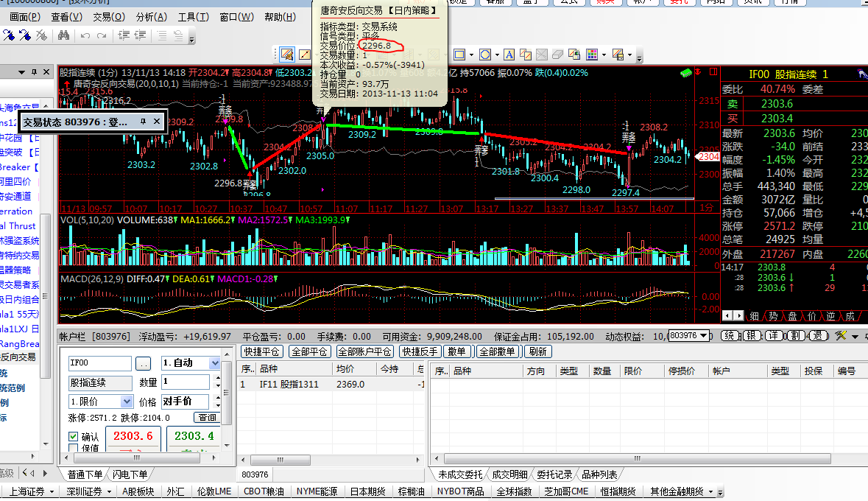Screen dimensions: 868x501
Task: Toggle the 确认 checkbox
Action: pos(73,436)
